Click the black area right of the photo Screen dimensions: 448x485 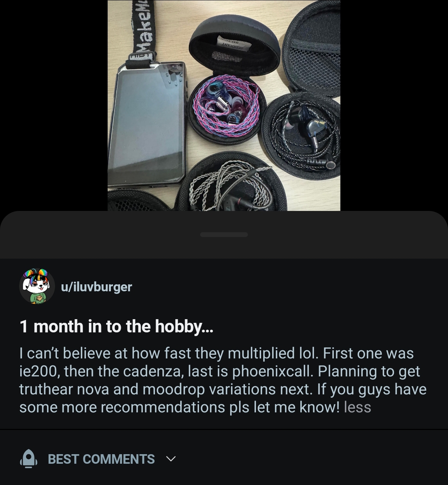393,106
